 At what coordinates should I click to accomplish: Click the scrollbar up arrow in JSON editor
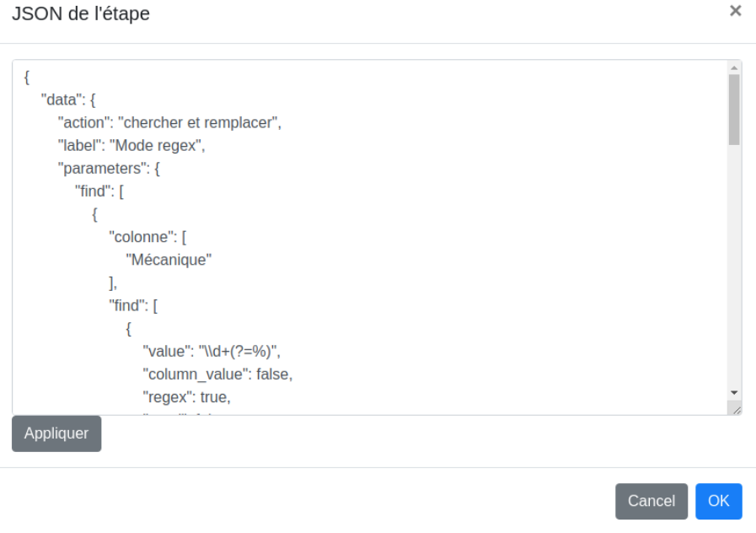(734, 67)
